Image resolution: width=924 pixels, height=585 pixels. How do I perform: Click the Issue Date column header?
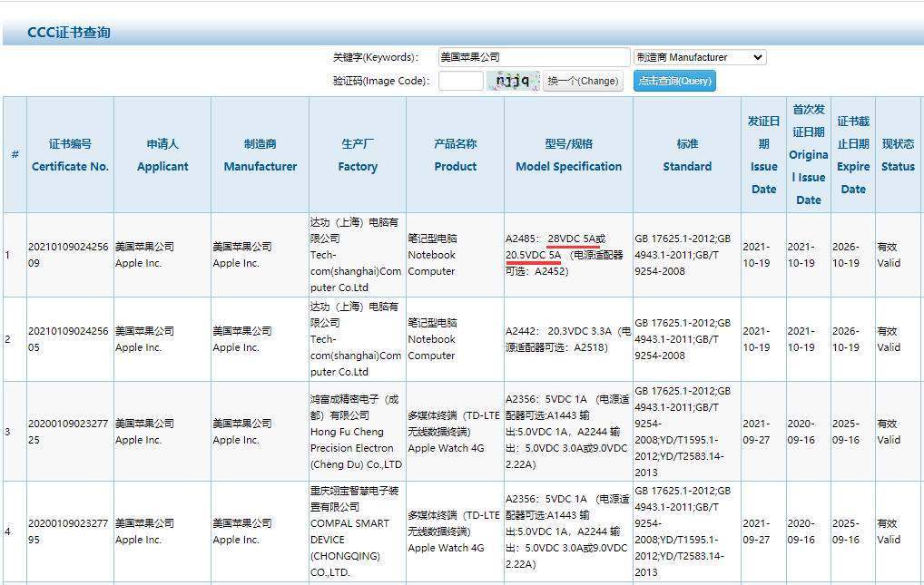tap(763, 155)
